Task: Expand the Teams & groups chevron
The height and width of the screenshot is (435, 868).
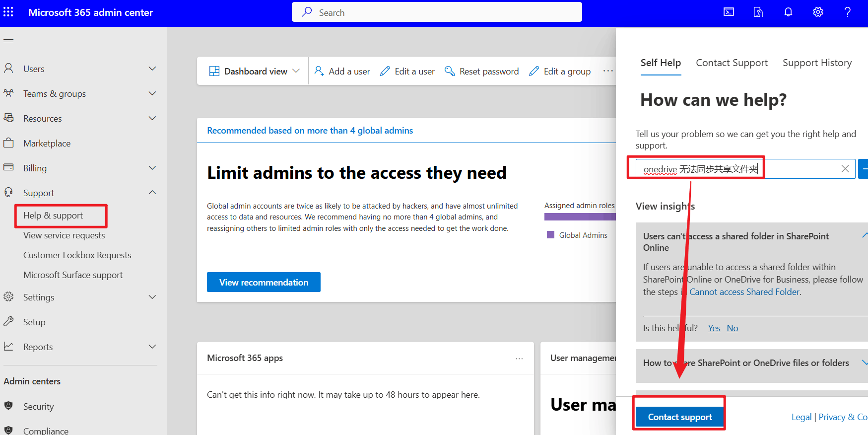Action: coord(152,93)
